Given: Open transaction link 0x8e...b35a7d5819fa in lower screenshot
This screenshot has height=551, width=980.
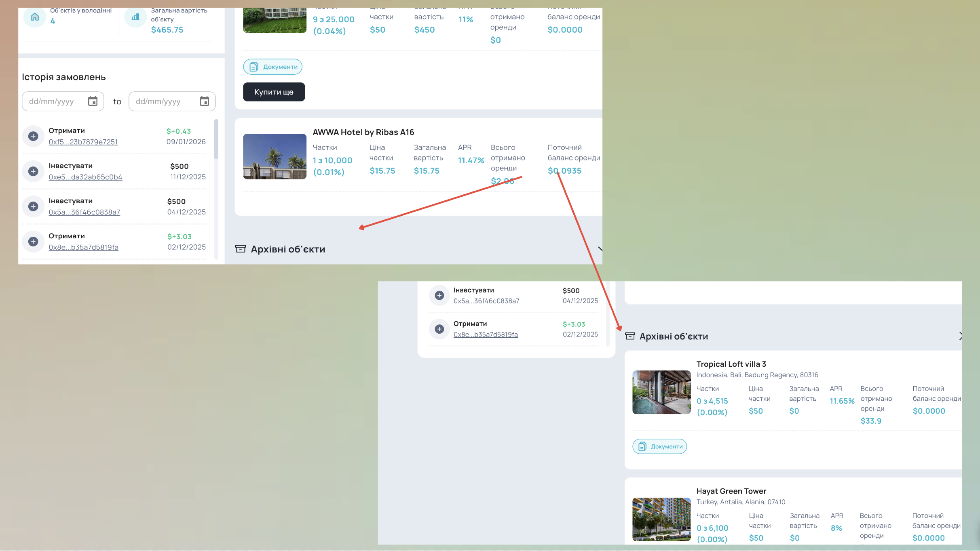Looking at the screenshot, I should tap(486, 334).
